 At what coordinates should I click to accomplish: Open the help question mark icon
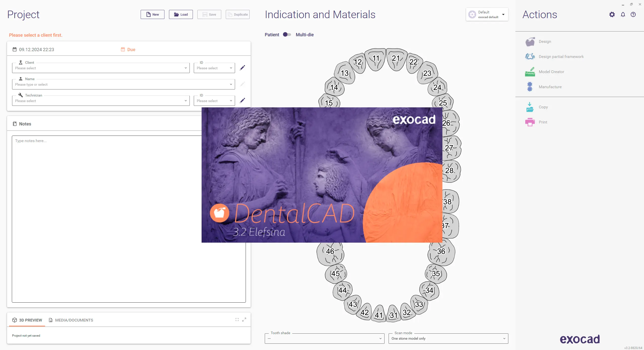[633, 15]
